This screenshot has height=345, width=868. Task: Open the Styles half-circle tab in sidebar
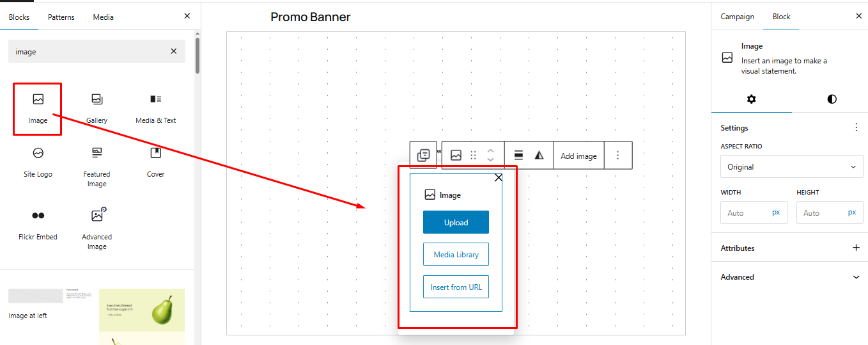click(x=832, y=99)
